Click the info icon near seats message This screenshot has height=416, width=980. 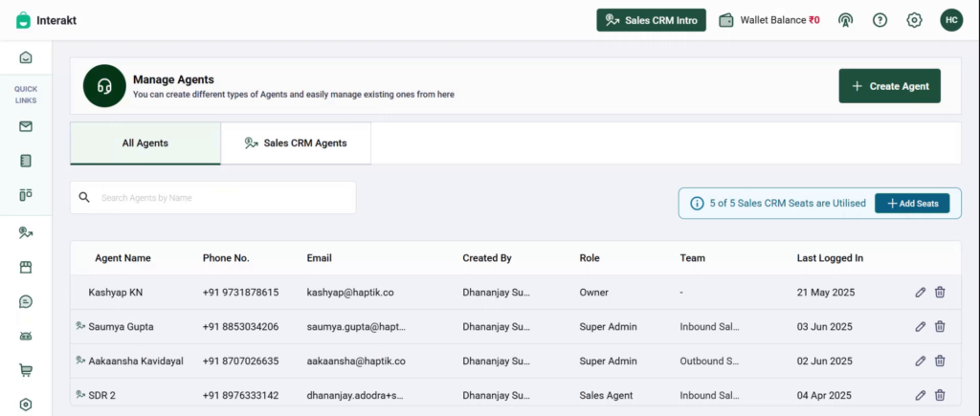point(697,203)
